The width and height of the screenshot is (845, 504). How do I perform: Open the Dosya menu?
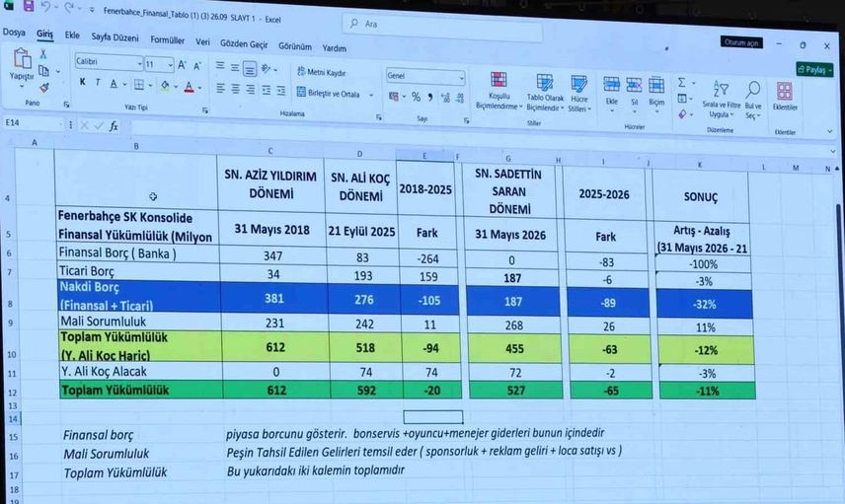pos(14,32)
